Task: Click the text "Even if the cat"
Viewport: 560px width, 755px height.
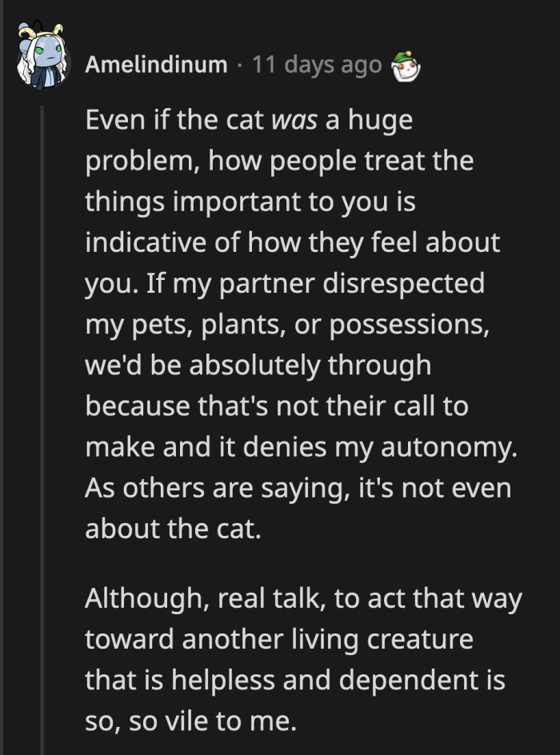Action: tap(174, 121)
